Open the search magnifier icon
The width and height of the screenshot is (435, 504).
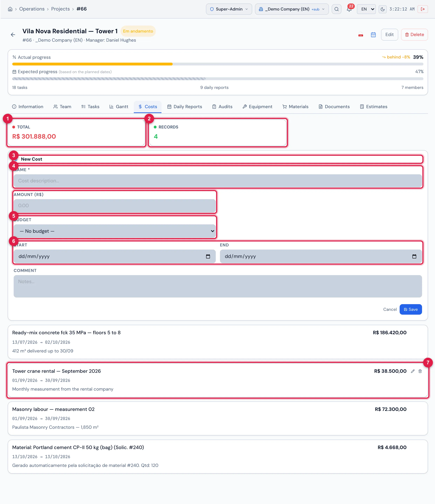click(336, 9)
